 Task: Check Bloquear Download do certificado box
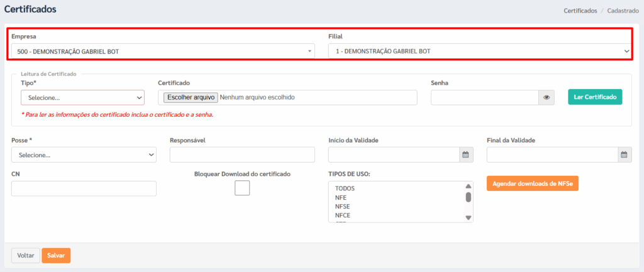click(242, 188)
